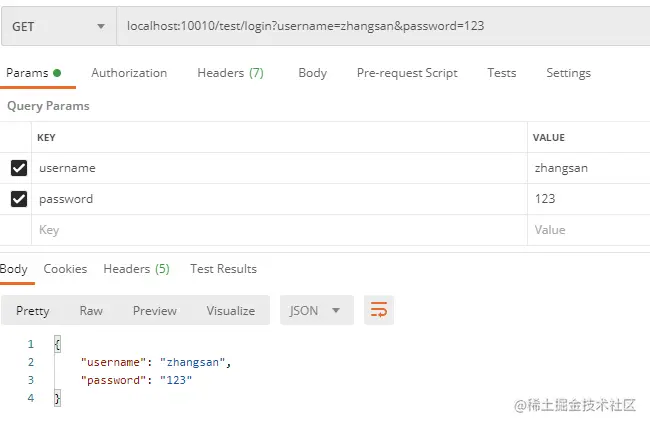650x427 pixels.
Task: Select the request Body tab
Action: [x=312, y=73]
